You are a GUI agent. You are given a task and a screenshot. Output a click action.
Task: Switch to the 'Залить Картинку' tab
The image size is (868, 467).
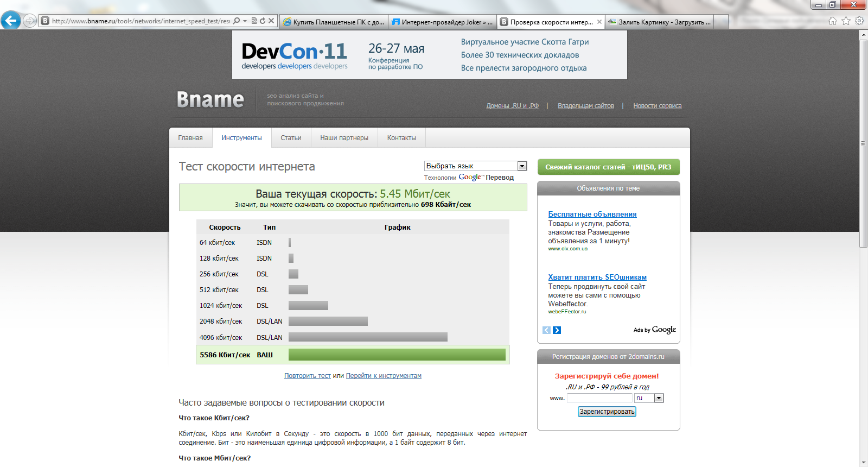coord(660,22)
